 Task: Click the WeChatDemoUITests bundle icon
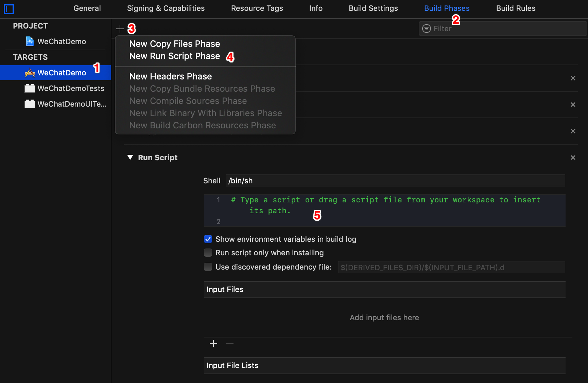click(x=30, y=104)
